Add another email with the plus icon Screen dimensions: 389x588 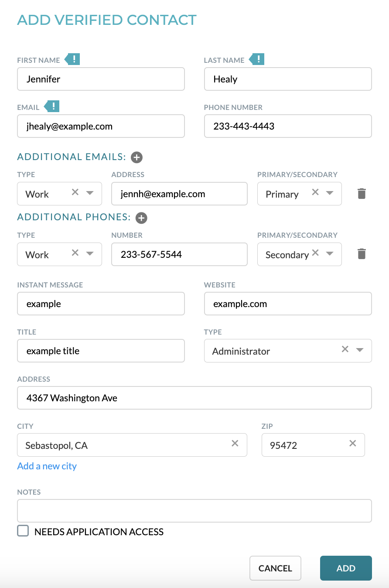[137, 157]
